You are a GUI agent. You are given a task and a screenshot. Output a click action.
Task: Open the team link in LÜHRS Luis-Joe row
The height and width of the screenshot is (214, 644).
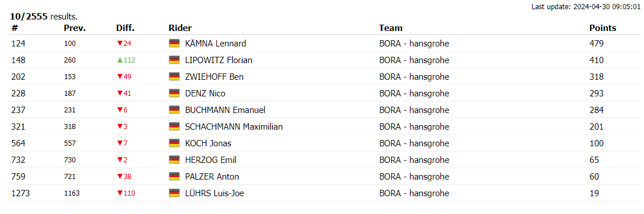click(x=414, y=193)
